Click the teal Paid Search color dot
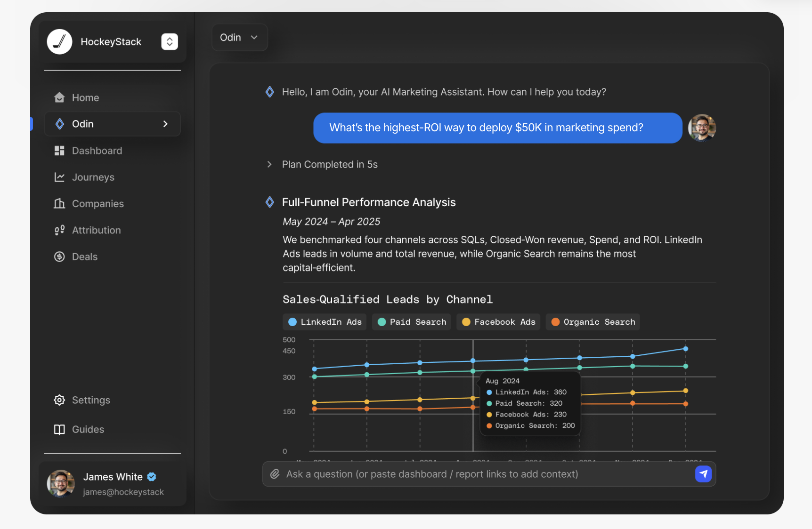812x529 pixels. pos(382,322)
